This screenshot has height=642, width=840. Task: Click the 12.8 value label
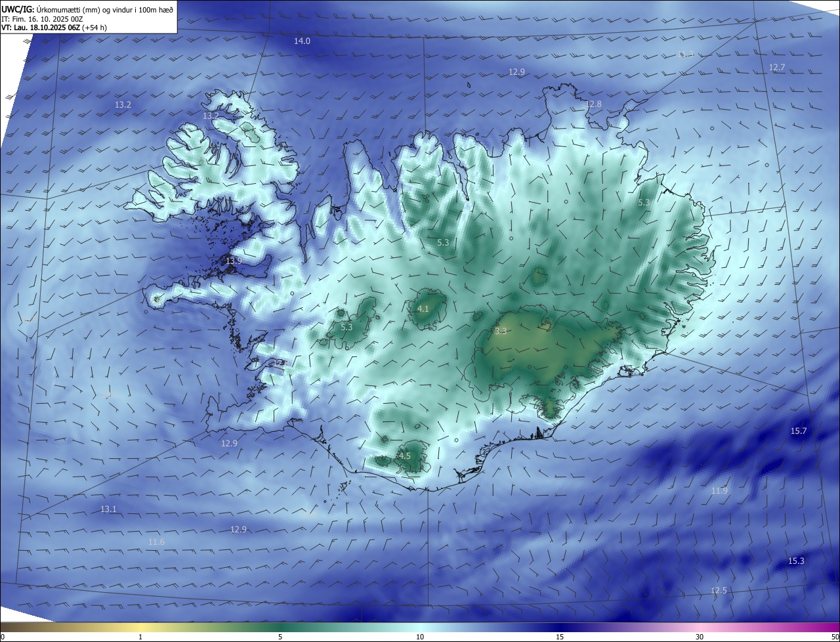tap(593, 104)
